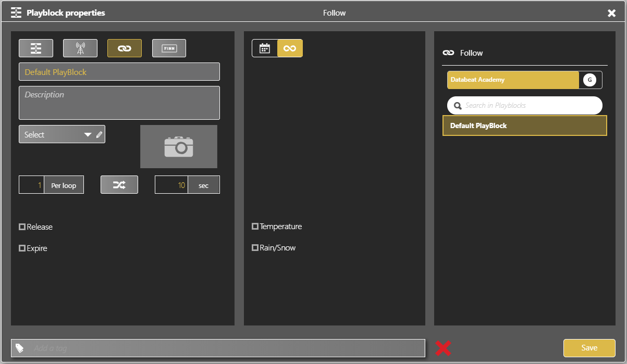Enable the Temperature checkbox
The width and height of the screenshot is (627, 364).
point(255,227)
